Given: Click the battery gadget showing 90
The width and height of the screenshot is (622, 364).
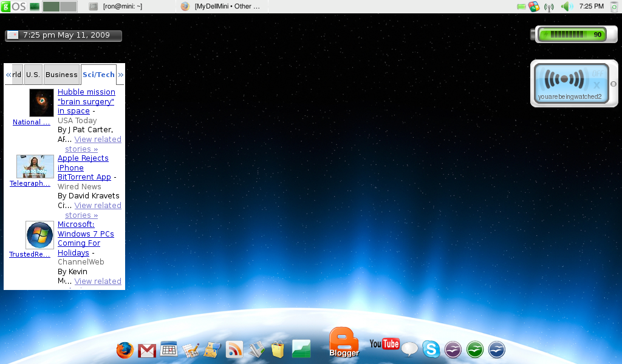Looking at the screenshot, I should coord(573,35).
